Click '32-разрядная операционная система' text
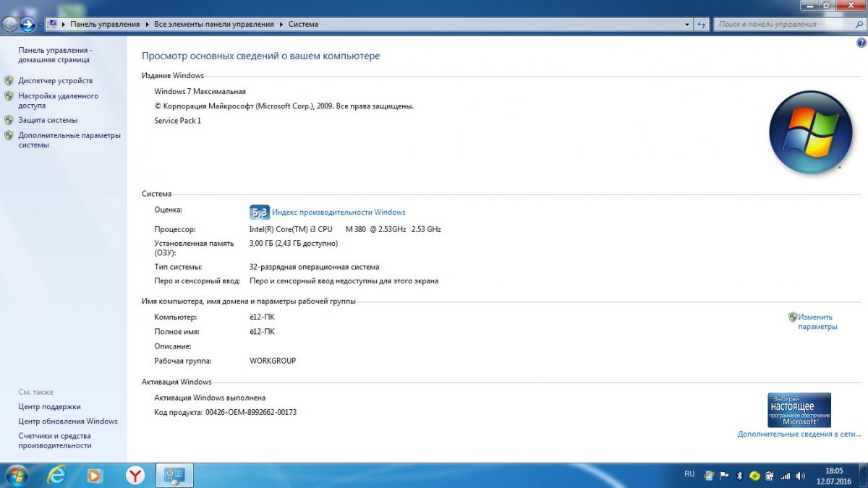The image size is (868, 488). point(314,267)
